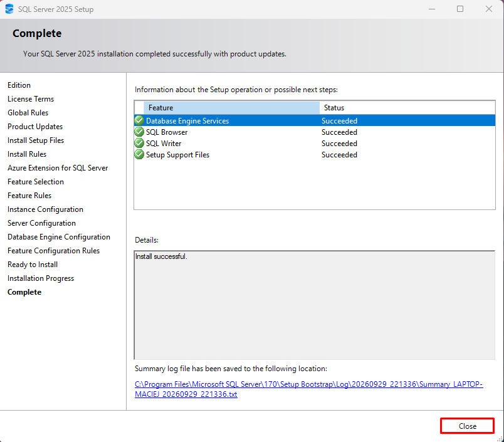The height and width of the screenshot is (442, 504).
Task: Click SQL Browser green check icon
Action: pyautogui.click(x=139, y=132)
